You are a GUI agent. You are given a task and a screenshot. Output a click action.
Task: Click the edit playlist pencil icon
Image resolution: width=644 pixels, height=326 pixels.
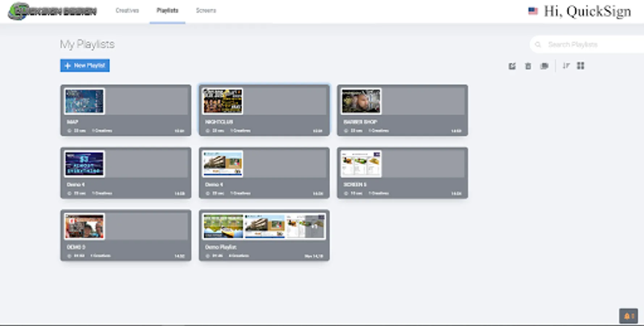(x=512, y=66)
